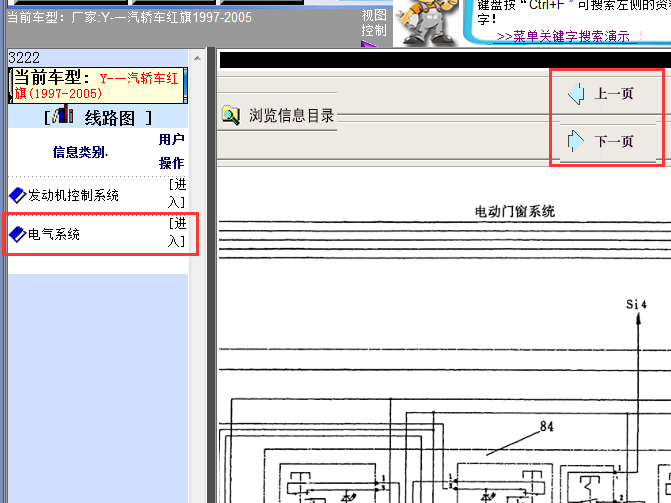Click the blue book icon beside 电气系统

(x=18, y=234)
